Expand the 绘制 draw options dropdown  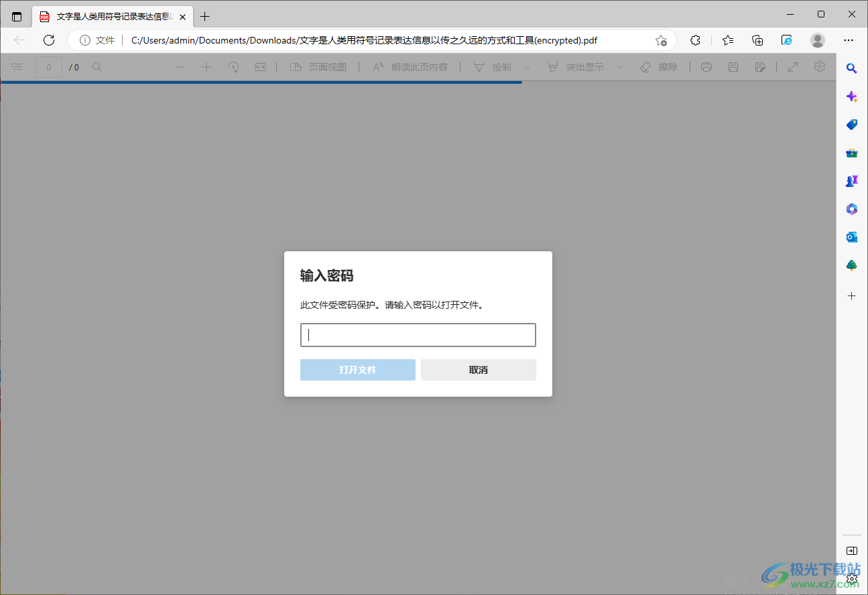pyautogui.click(x=528, y=67)
